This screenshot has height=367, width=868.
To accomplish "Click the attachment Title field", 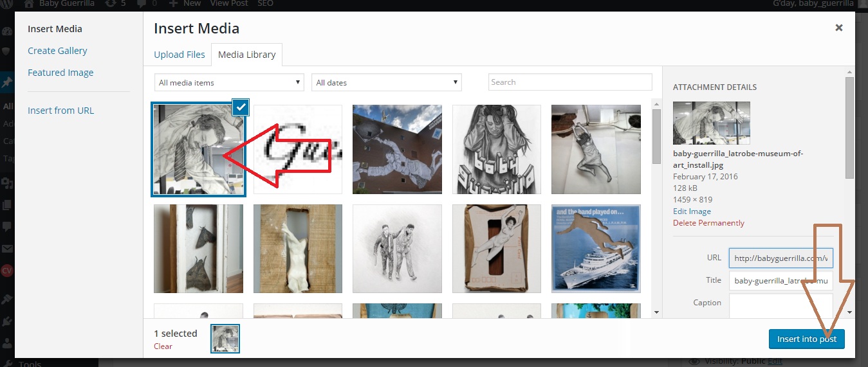I will point(780,281).
